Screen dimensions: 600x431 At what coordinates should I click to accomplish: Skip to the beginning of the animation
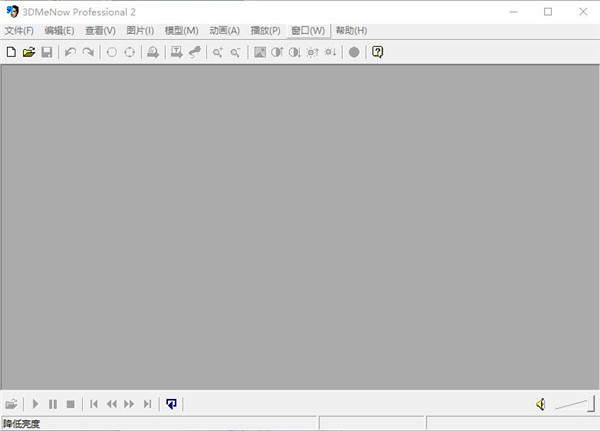tap(94, 404)
